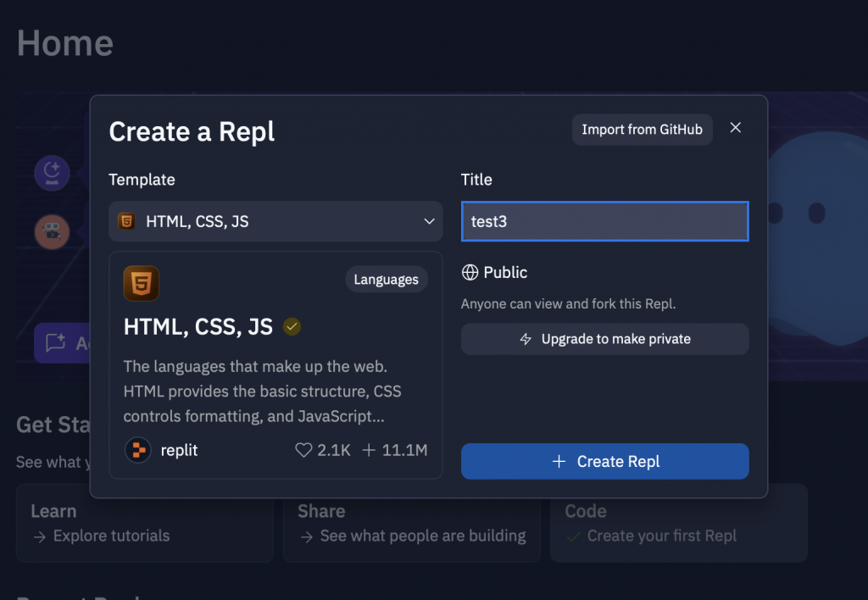Click the Create Repl button
868x600 pixels.
coord(605,462)
